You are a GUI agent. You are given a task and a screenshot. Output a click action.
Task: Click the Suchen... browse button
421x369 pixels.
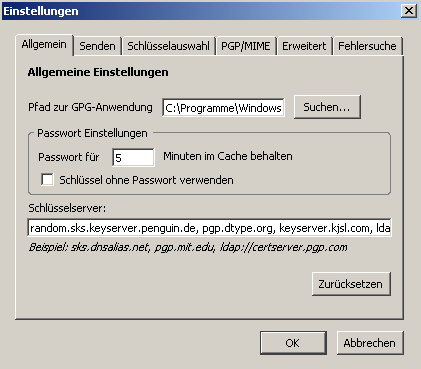point(327,107)
